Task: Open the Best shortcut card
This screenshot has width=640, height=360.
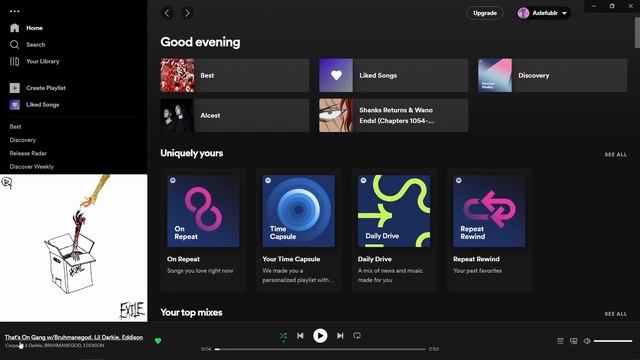Action: click(x=235, y=75)
